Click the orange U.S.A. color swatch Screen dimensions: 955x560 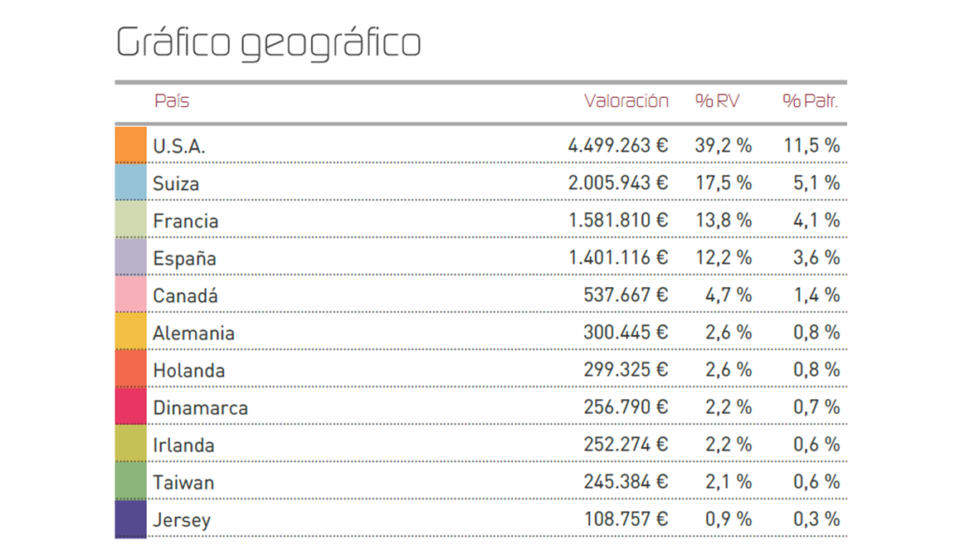click(130, 144)
